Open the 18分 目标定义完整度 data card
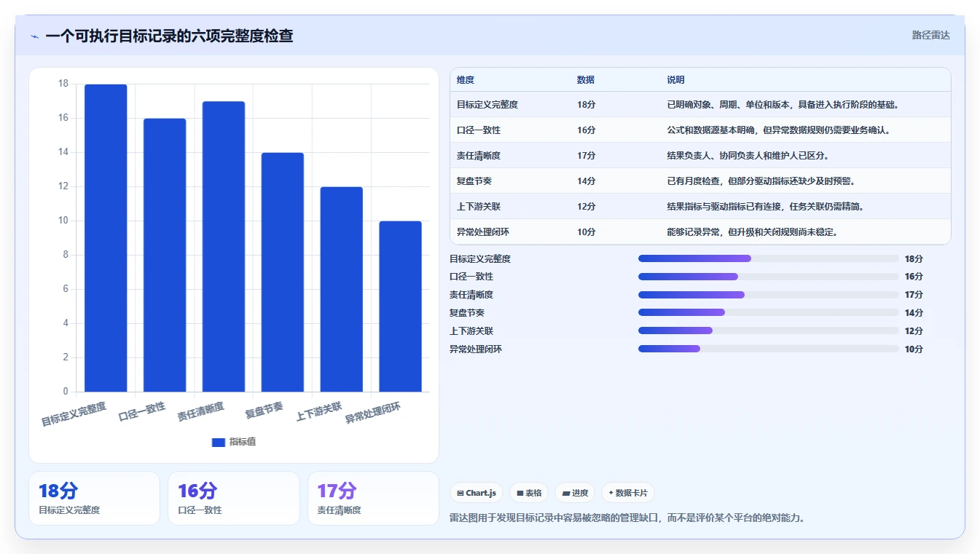 coord(94,498)
